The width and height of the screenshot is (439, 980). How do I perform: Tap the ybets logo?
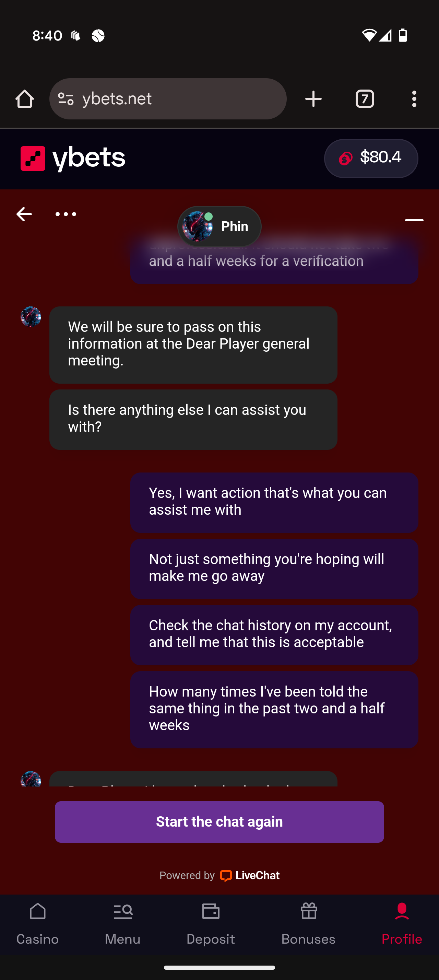pyautogui.click(x=73, y=158)
